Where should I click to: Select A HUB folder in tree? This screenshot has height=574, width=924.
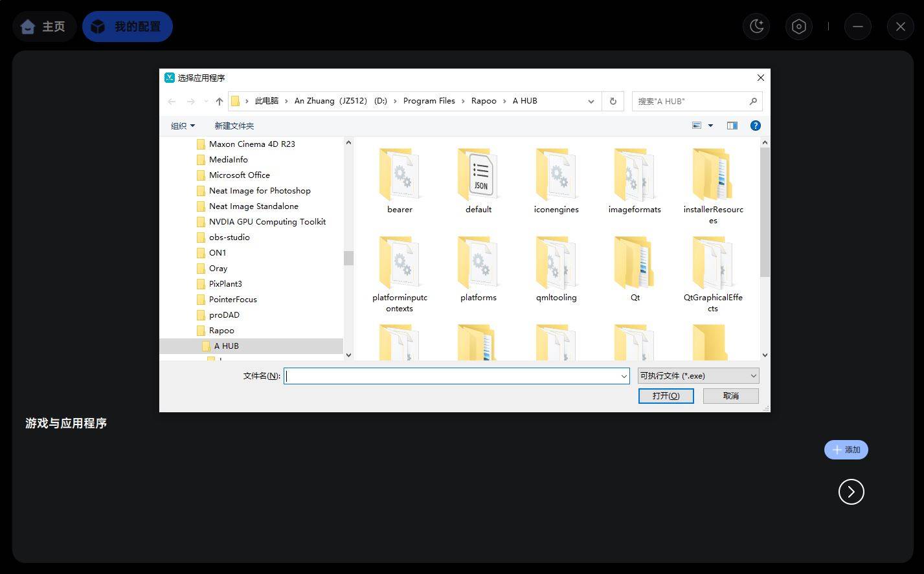pos(251,346)
